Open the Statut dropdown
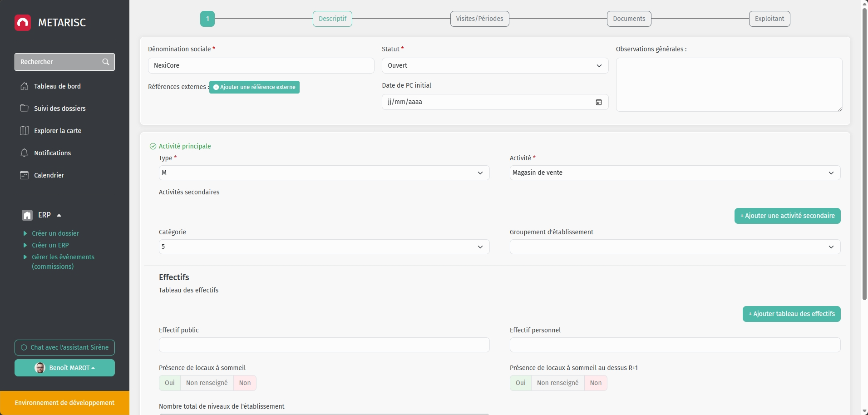 pos(495,66)
